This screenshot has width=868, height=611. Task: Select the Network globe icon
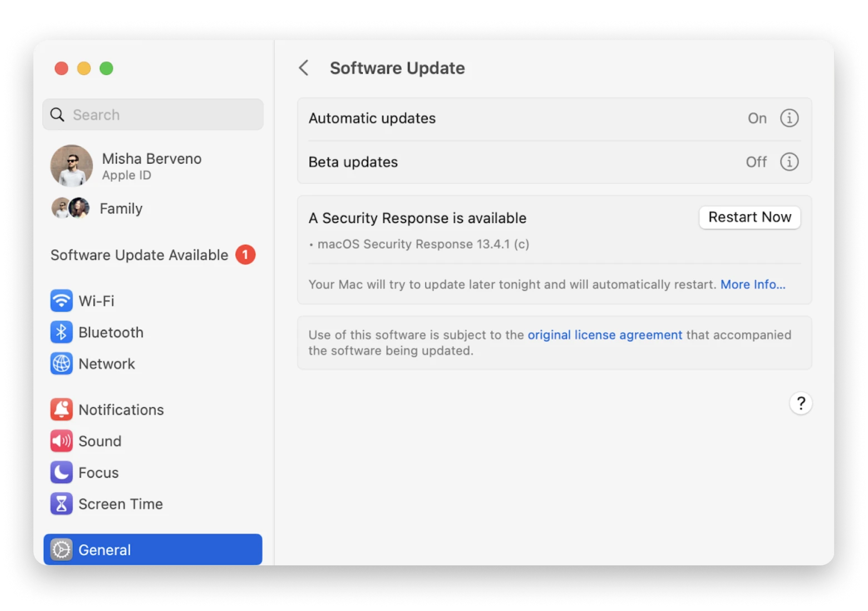point(61,363)
